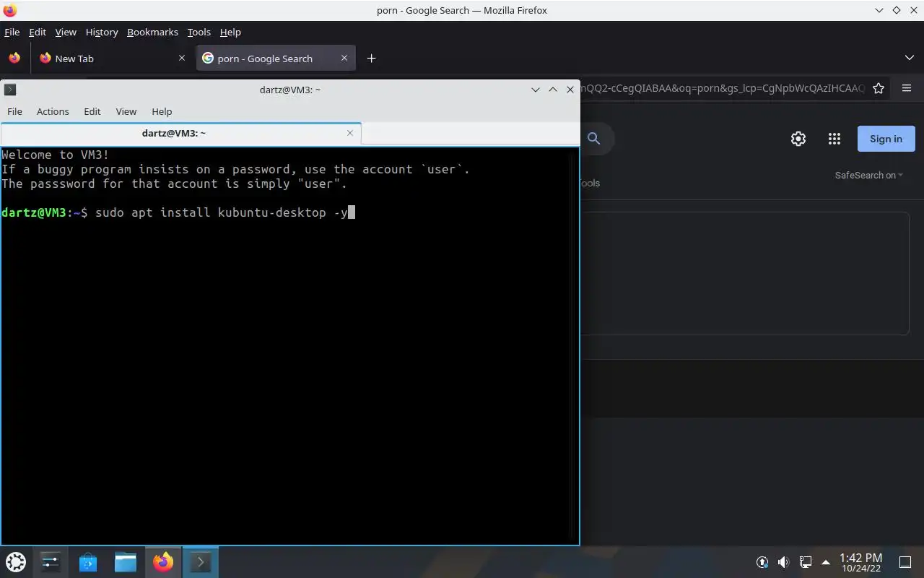Close the Firefox window
The width and height of the screenshot is (924, 578).
pos(913,10)
